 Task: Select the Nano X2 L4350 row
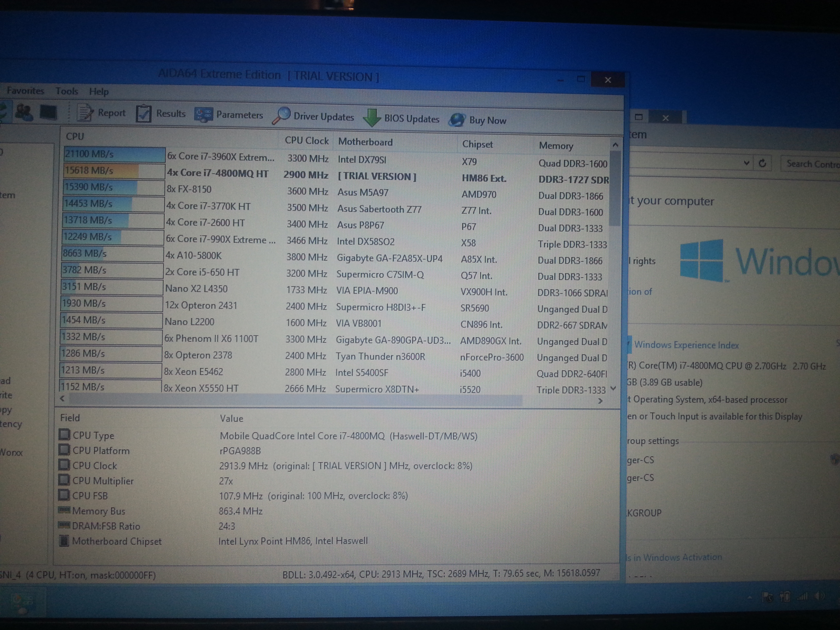335,290
